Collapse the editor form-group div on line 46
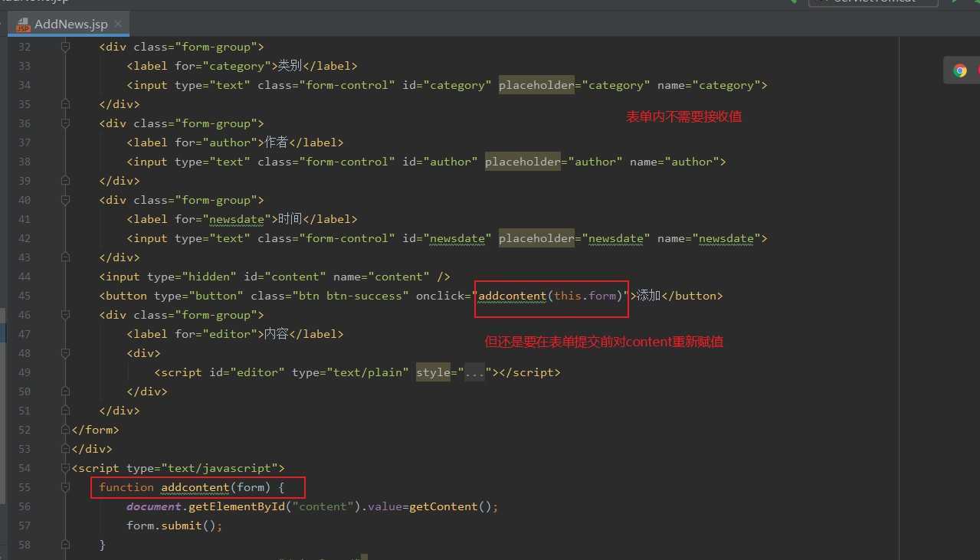The image size is (980, 560). (x=65, y=315)
